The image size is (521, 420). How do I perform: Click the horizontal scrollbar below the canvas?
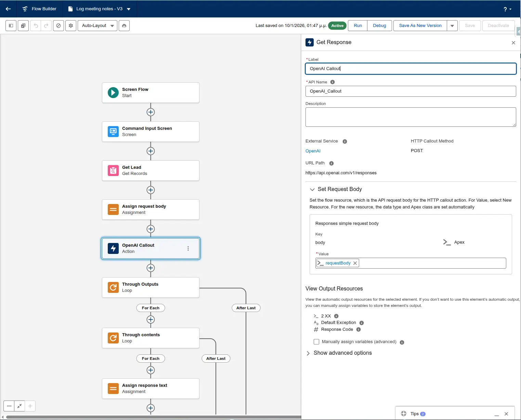151,417
